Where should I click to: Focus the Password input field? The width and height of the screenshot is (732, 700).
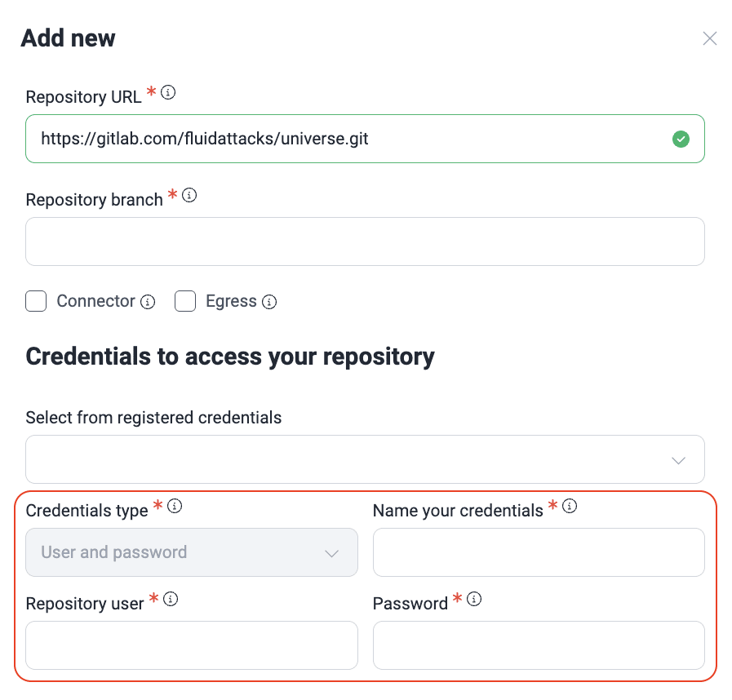pyautogui.click(x=539, y=645)
